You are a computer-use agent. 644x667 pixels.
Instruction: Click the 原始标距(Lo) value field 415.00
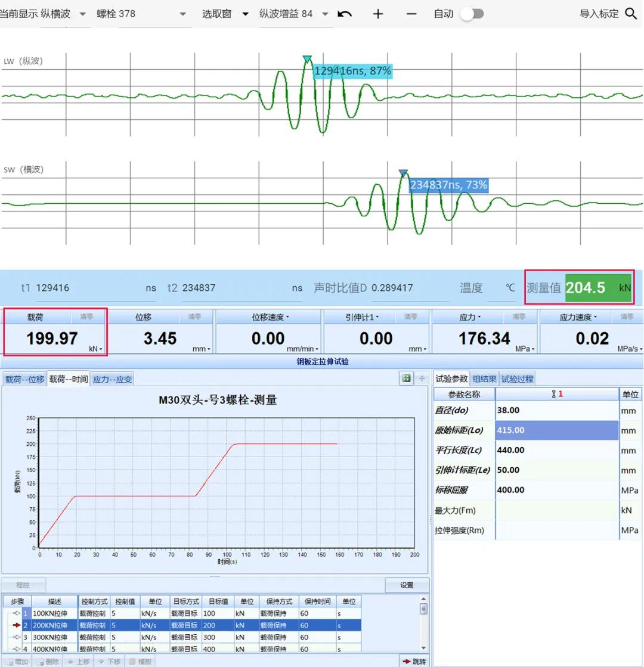[556, 430]
